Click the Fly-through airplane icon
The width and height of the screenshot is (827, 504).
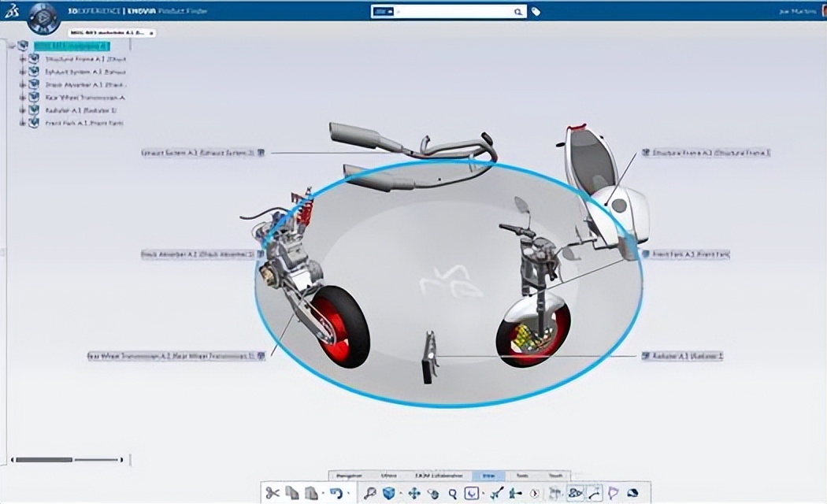[x=495, y=493]
